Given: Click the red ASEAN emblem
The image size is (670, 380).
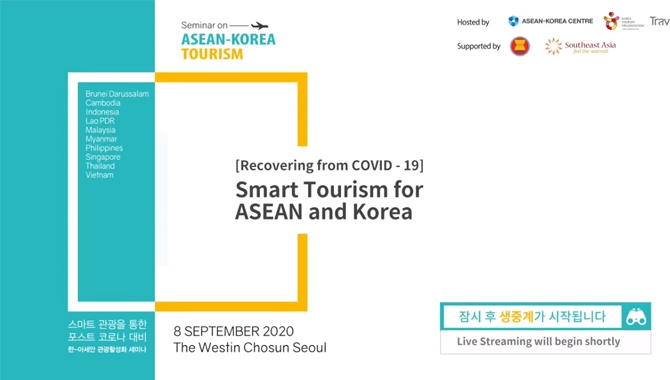Looking at the screenshot, I should [520, 46].
